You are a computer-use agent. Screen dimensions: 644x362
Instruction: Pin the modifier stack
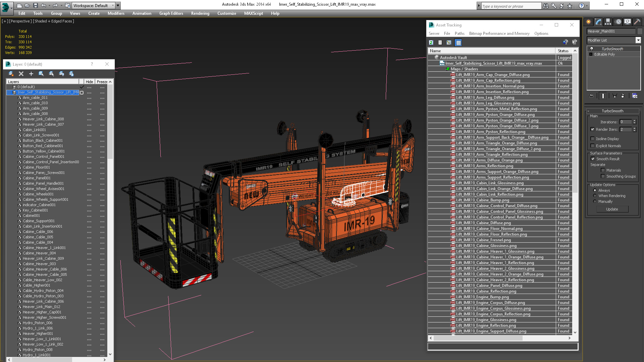pos(591,96)
